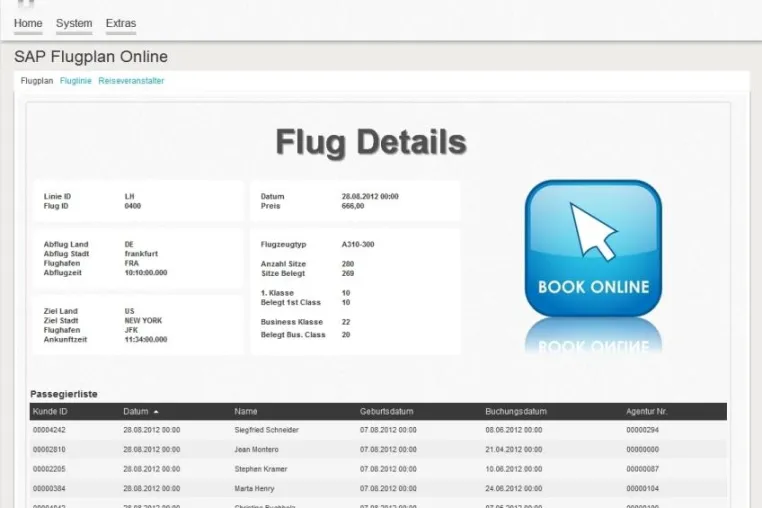Click booking date 21.04.2012 00:00

click(x=514, y=450)
